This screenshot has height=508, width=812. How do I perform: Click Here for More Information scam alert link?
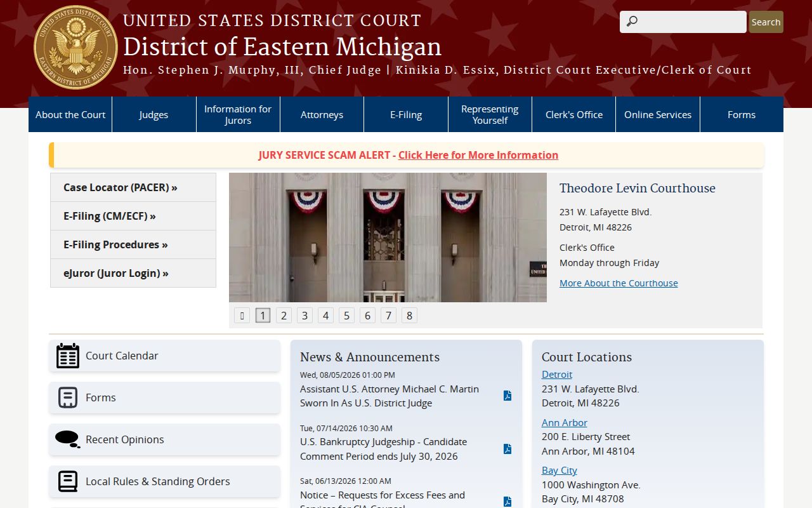click(x=478, y=155)
